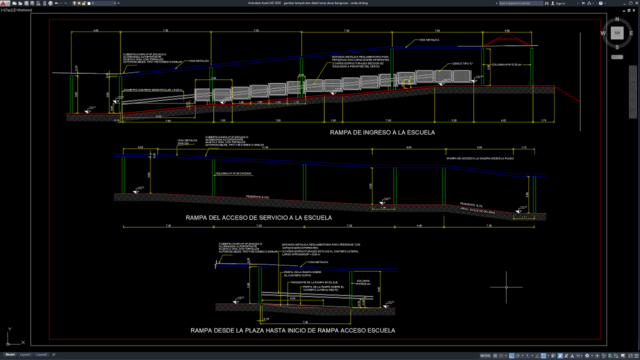
Task: Switch to the Layout1 tab
Action: [25, 355]
